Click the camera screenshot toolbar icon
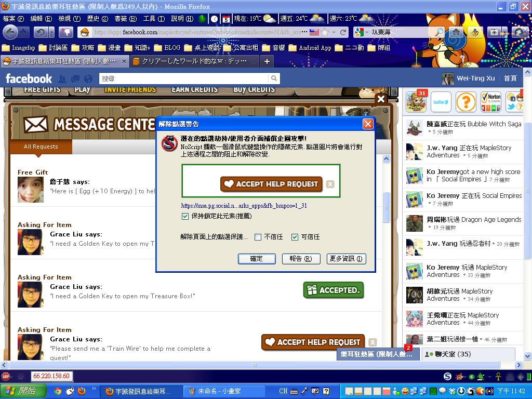The width and height of the screenshot is (532, 399). (x=495, y=32)
